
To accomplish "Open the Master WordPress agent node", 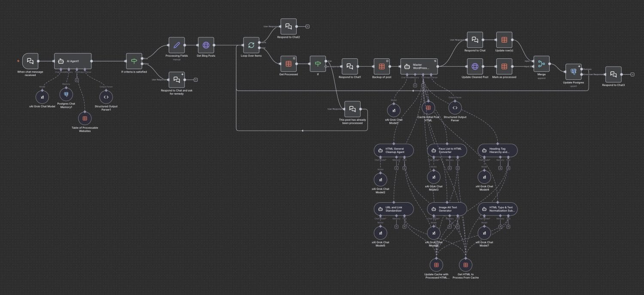I will [x=419, y=67].
